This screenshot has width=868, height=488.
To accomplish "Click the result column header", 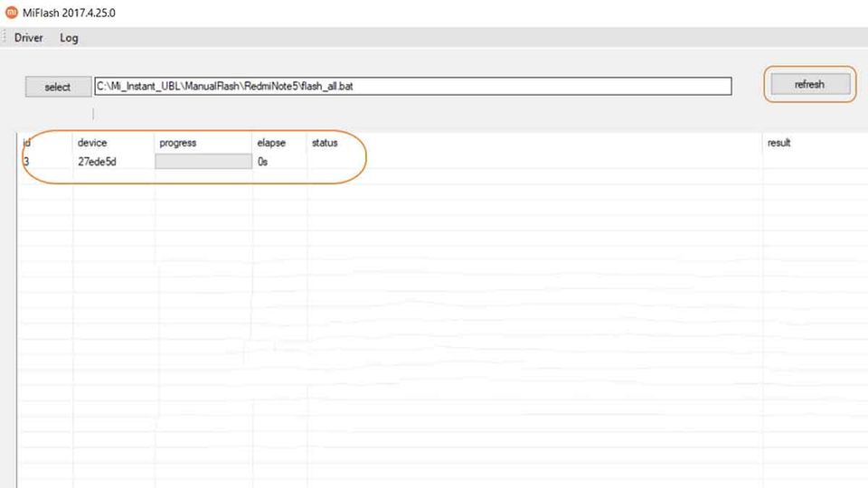I will [778, 143].
